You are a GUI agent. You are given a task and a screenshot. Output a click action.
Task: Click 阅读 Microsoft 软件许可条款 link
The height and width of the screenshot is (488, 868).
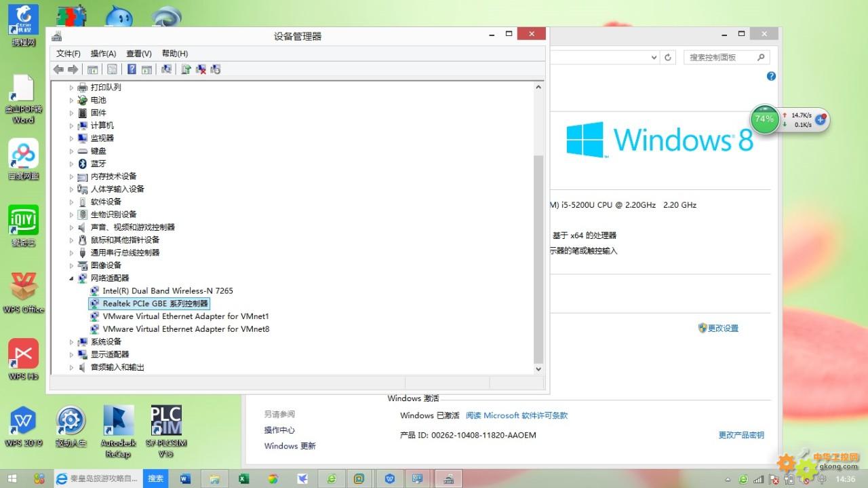tap(517, 415)
